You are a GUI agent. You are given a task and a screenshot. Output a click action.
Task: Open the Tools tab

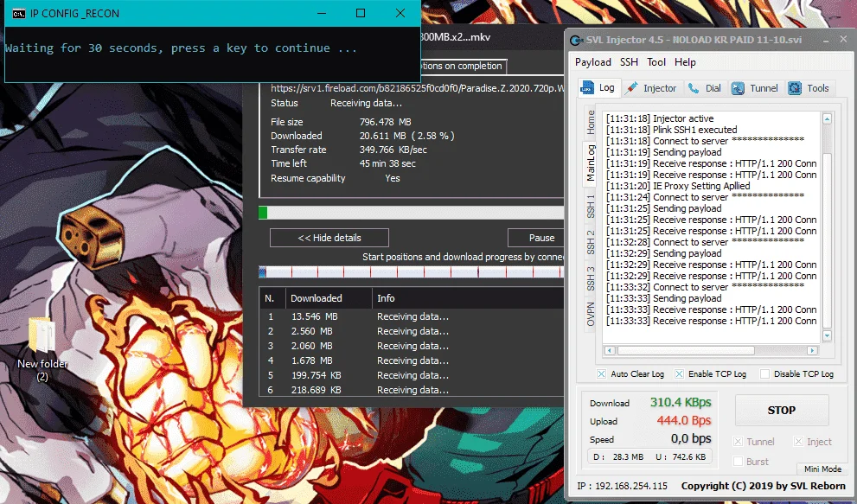809,88
